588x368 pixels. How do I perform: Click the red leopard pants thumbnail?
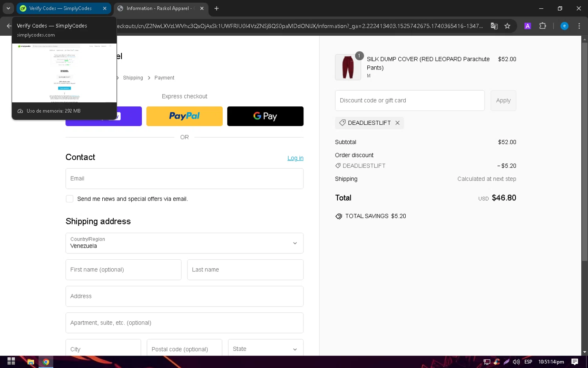pos(348,67)
